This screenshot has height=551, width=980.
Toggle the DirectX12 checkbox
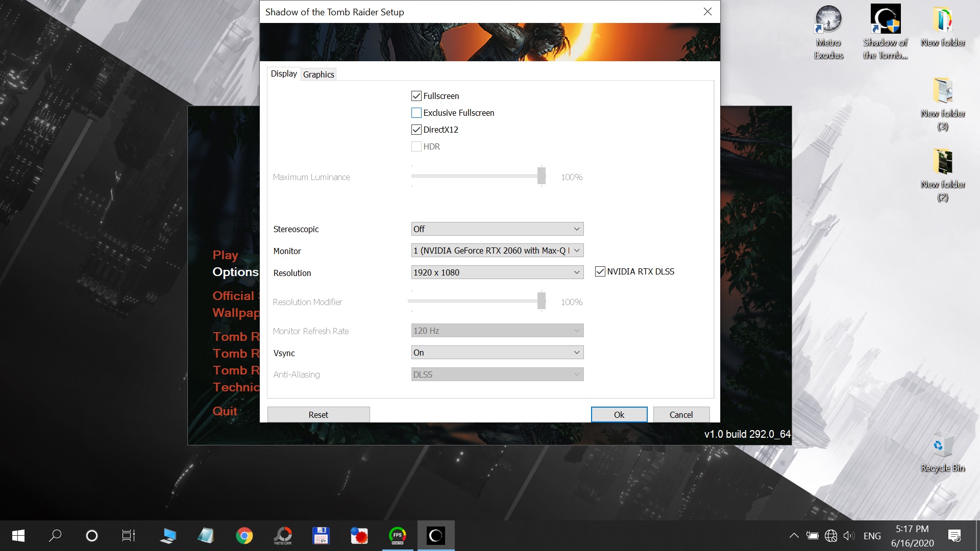coord(416,130)
